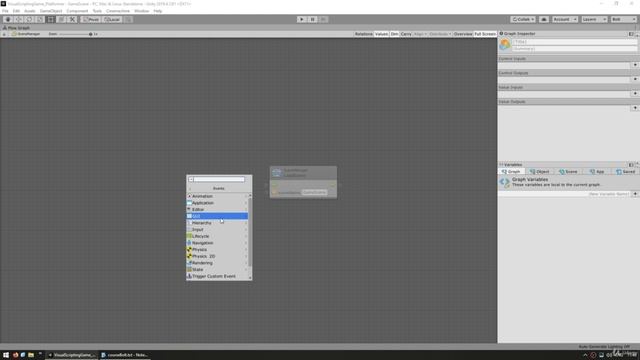The height and width of the screenshot is (360, 640).
Task: Open cloud services panel
Action: pyautogui.click(x=544, y=19)
